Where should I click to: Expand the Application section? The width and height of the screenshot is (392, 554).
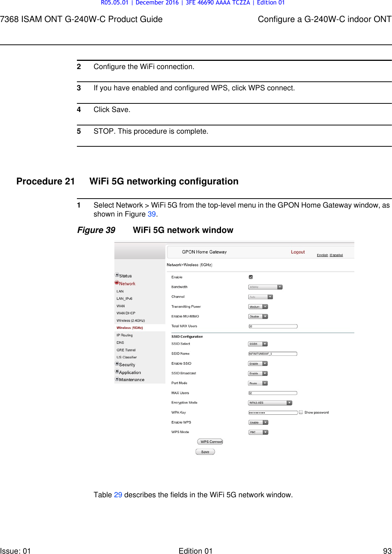117,372
